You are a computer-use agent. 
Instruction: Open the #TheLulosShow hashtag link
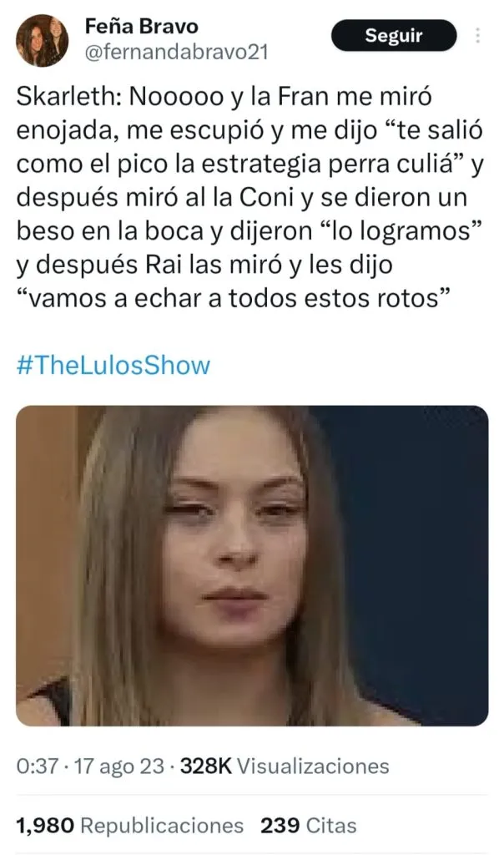pos(113,365)
